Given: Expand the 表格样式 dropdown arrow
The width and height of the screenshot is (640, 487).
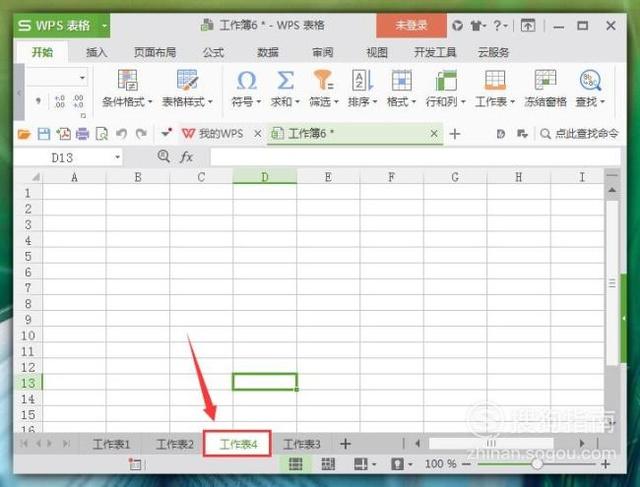Looking at the screenshot, I should (210, 101).
